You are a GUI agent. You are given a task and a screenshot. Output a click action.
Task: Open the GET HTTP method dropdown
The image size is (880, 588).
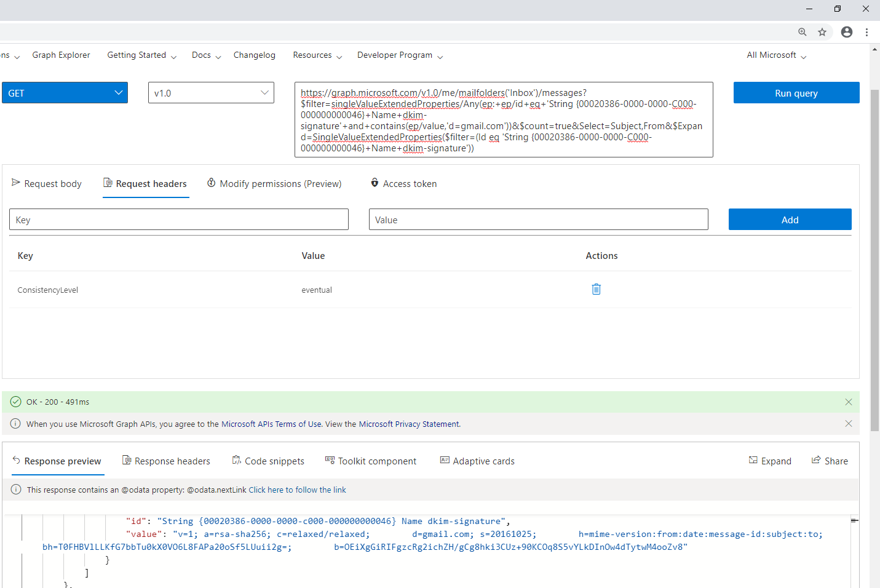(65, 93)
